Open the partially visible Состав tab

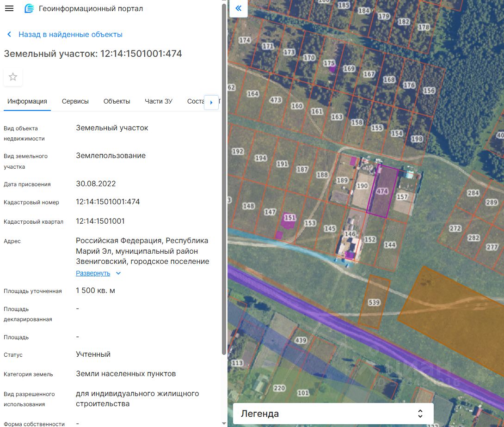195,101
